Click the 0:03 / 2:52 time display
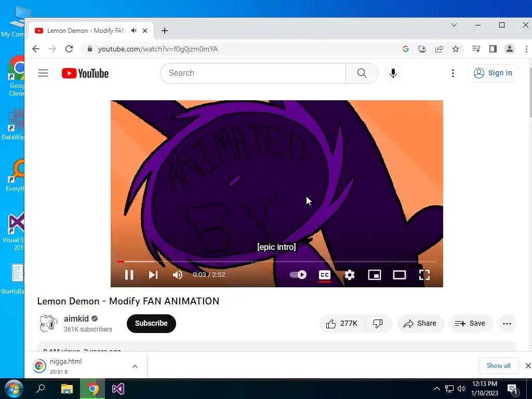This screenshot has height=399, width=532. (x=209, y=274)
